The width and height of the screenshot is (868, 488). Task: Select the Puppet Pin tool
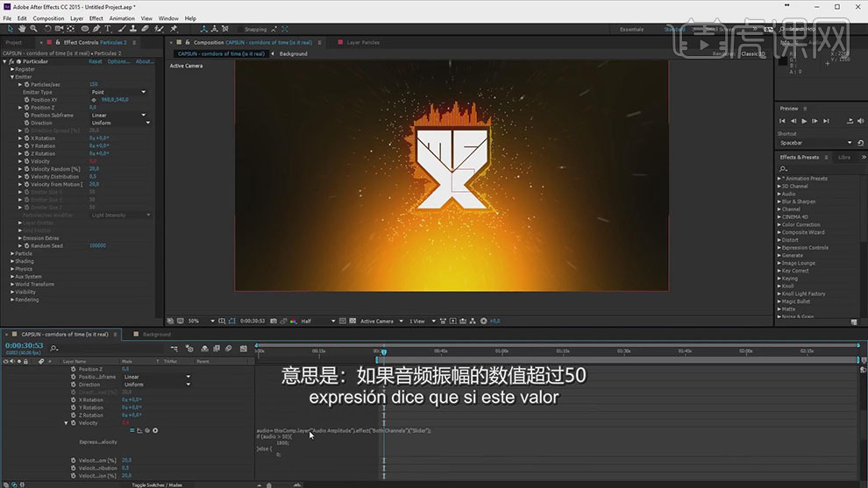(174, 29)
